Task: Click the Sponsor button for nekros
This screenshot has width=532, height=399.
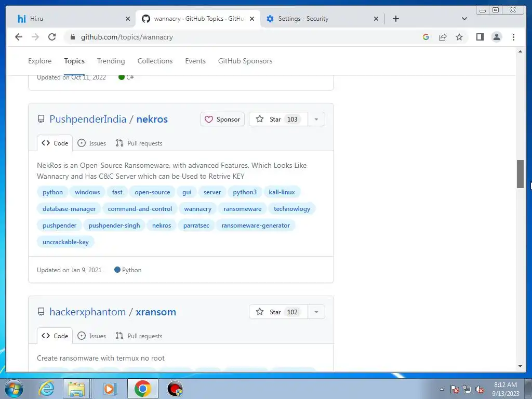Action: point(222,119)
